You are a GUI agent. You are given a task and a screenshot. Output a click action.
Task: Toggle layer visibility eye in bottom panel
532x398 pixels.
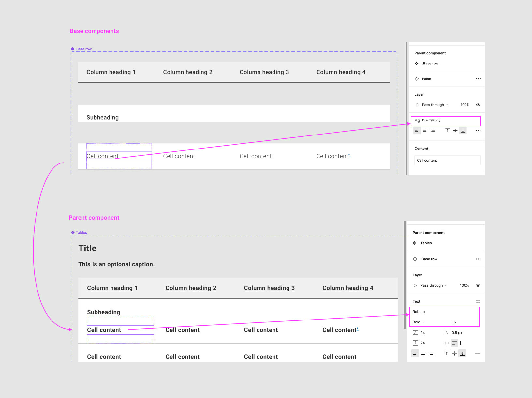[x=478, y=285]
